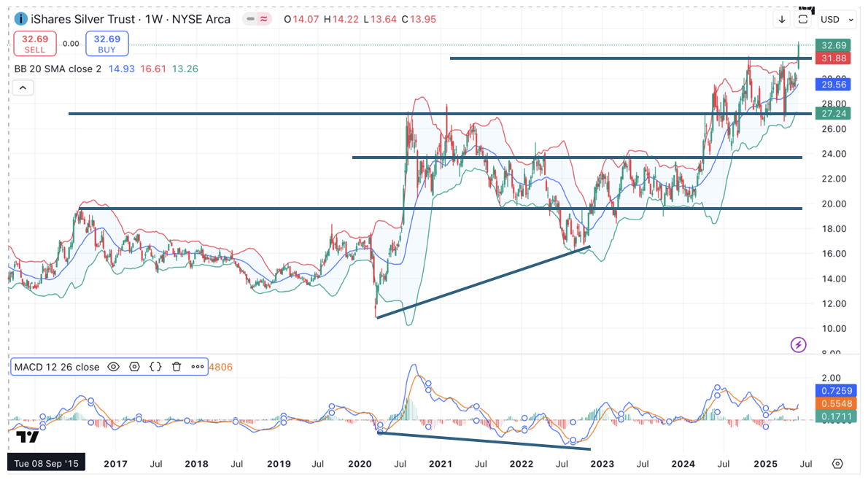Click the symbol info icon beside iShares
The width and height of the screenshot is (868, 493).
click(x=21, y=19)
